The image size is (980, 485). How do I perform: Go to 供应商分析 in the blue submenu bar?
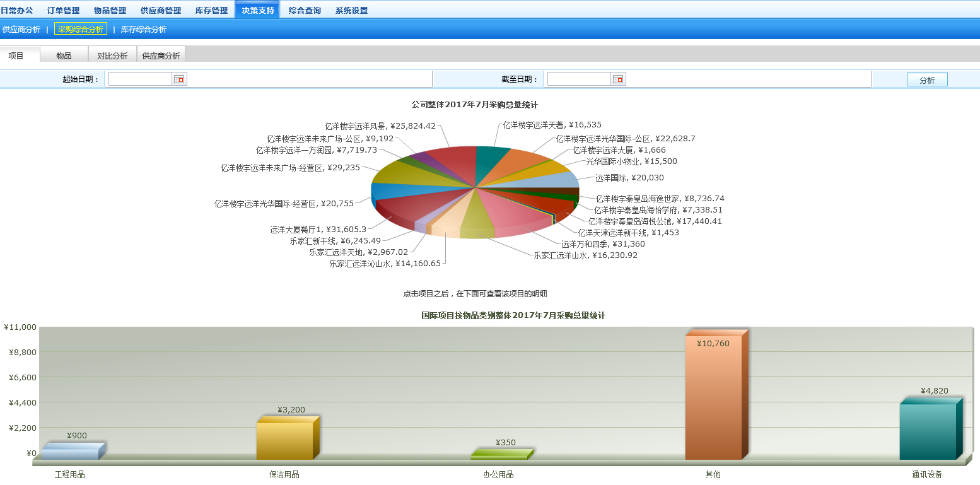click(21, 29)
